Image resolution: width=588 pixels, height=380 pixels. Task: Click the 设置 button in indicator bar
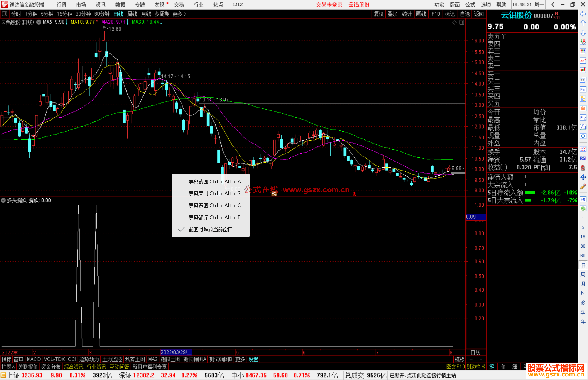[253, 359]
